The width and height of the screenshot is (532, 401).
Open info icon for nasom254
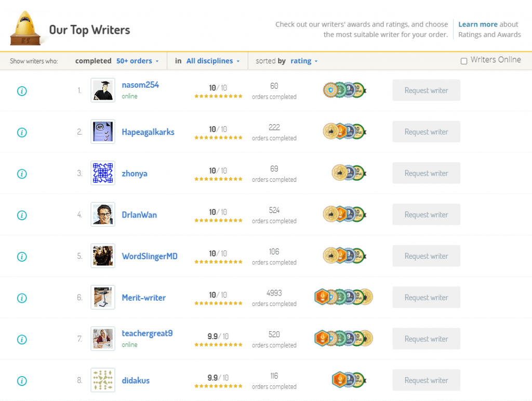[22, 91]
